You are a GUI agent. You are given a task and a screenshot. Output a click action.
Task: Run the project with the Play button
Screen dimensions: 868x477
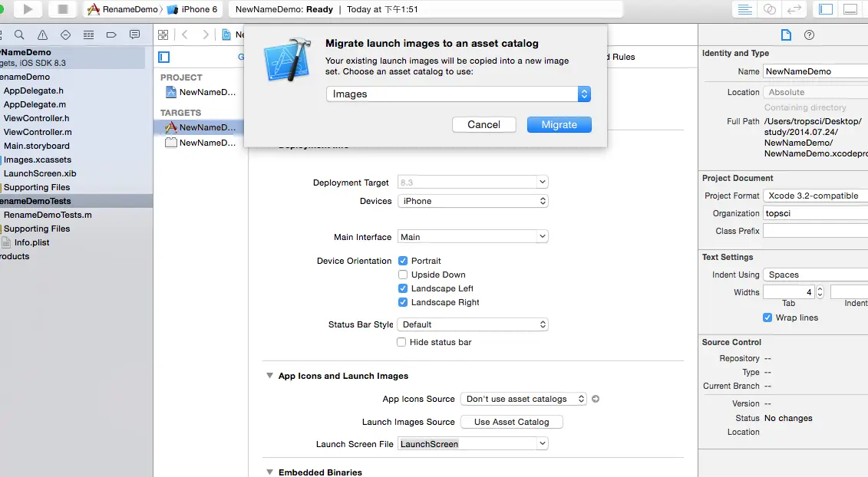click(28, 9)
